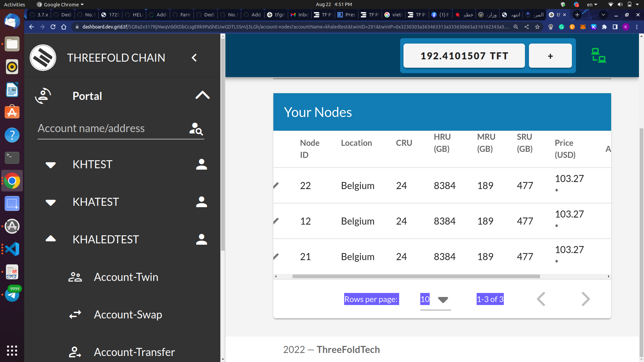Collapse the KHALEDTEST account section
This screenshot has width=644, height=362.
(x=50, y=239)
